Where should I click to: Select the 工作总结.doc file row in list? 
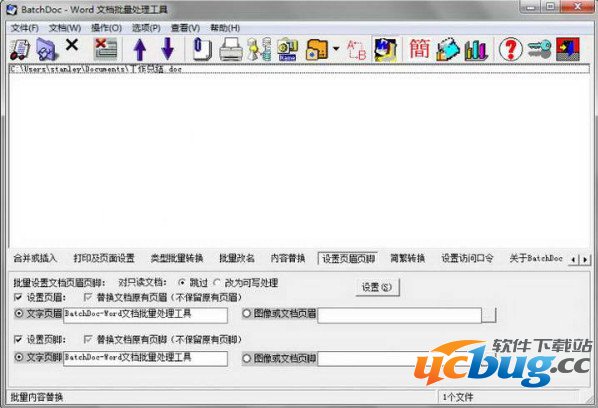pyautogui.click(x=299, y=69)
